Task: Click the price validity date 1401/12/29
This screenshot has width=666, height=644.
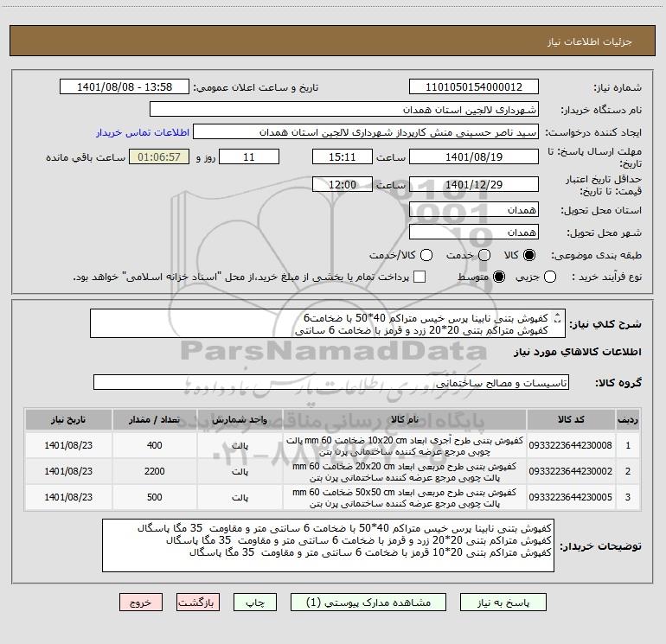Action: point(474,184)
